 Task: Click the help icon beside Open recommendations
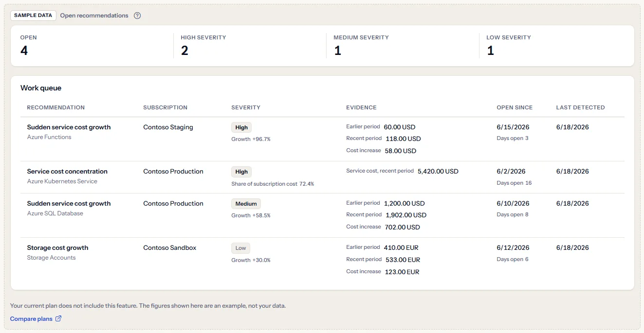click(137, 16)
